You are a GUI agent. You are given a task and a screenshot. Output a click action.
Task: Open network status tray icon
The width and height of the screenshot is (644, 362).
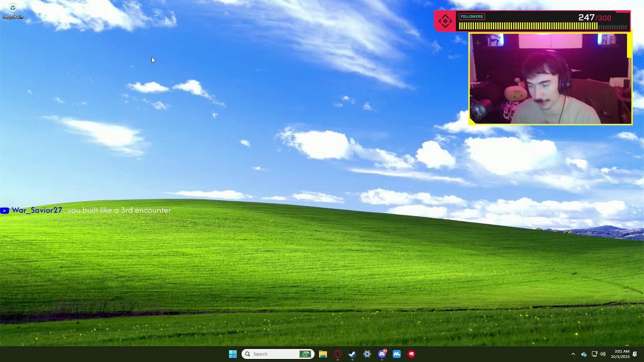594,354
